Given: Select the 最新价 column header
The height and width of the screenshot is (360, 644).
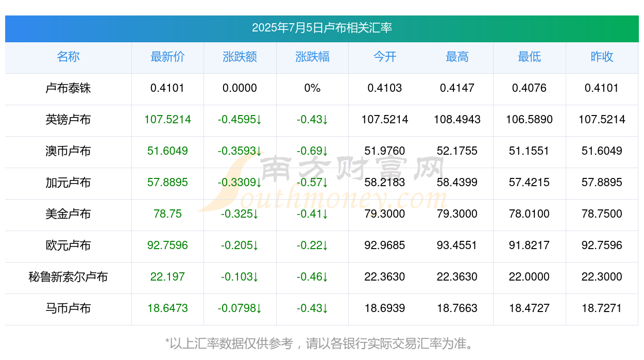Looking at the screenshot, I should (x=167, y=57).
